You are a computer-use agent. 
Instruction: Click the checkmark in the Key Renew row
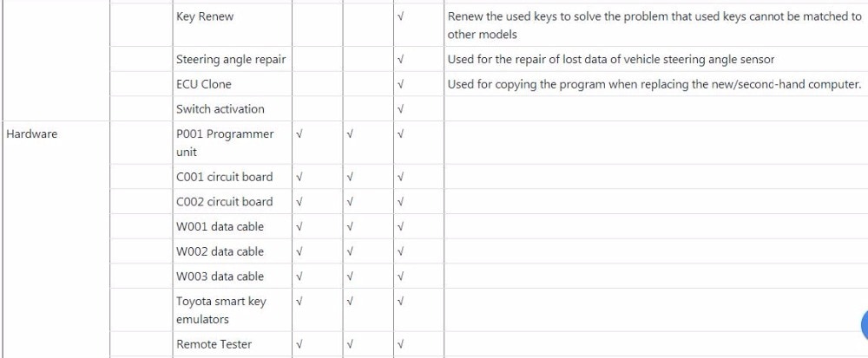[x=401, y=17]
